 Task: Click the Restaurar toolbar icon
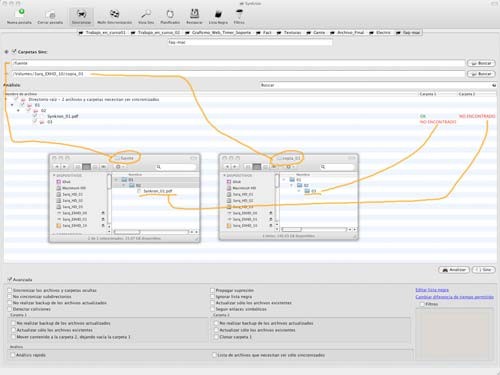pyautogui.click(x=194, y=15)
